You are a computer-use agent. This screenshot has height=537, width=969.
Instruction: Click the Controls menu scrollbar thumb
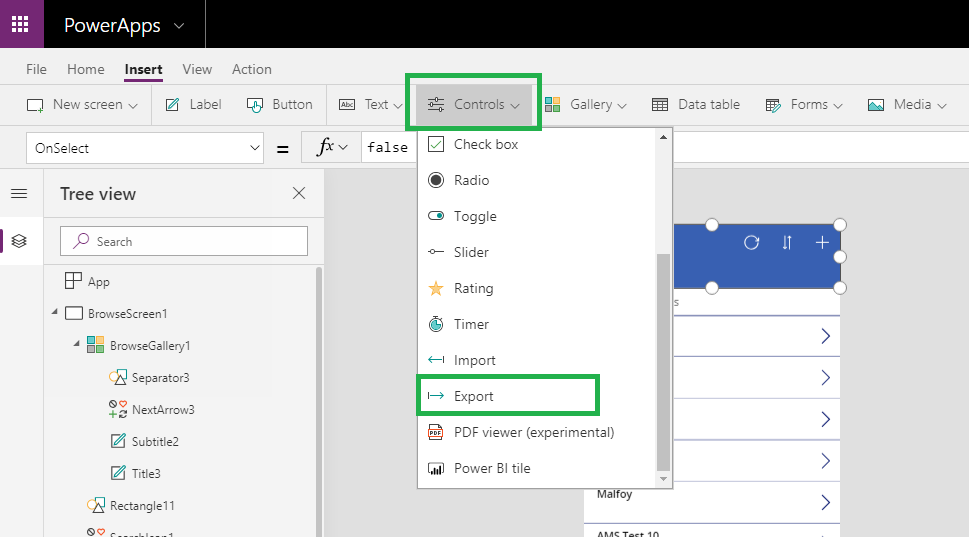pos(663,362)
